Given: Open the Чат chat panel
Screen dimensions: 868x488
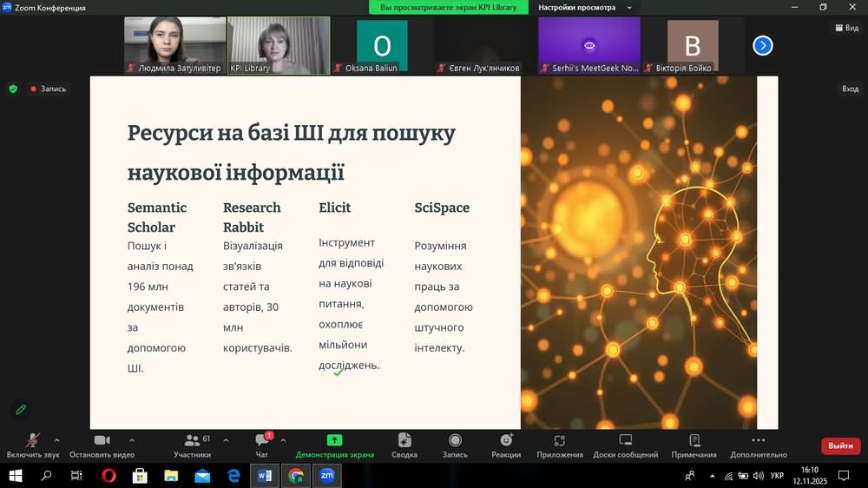Looking at the screenshot, I should coord(262,445).
